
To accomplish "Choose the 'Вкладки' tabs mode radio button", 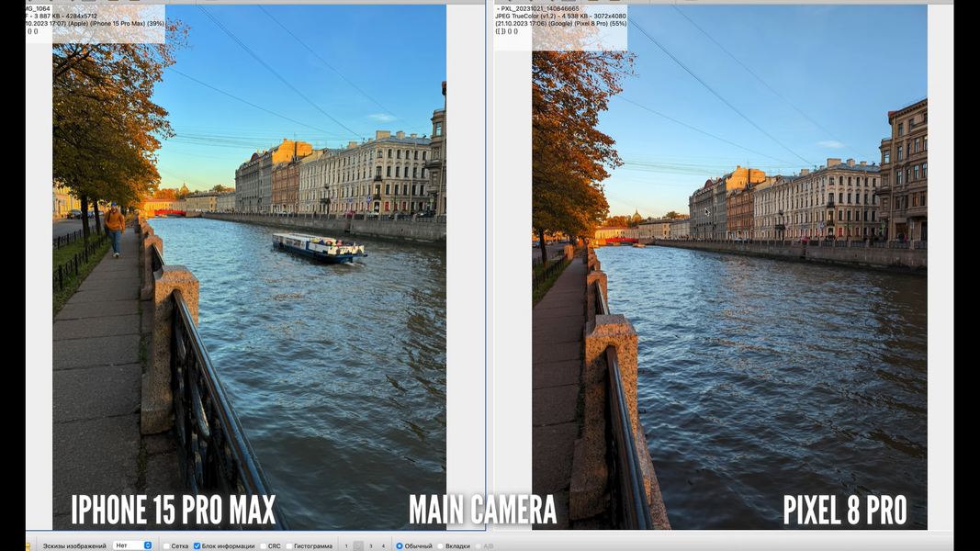I will (440, 545).
